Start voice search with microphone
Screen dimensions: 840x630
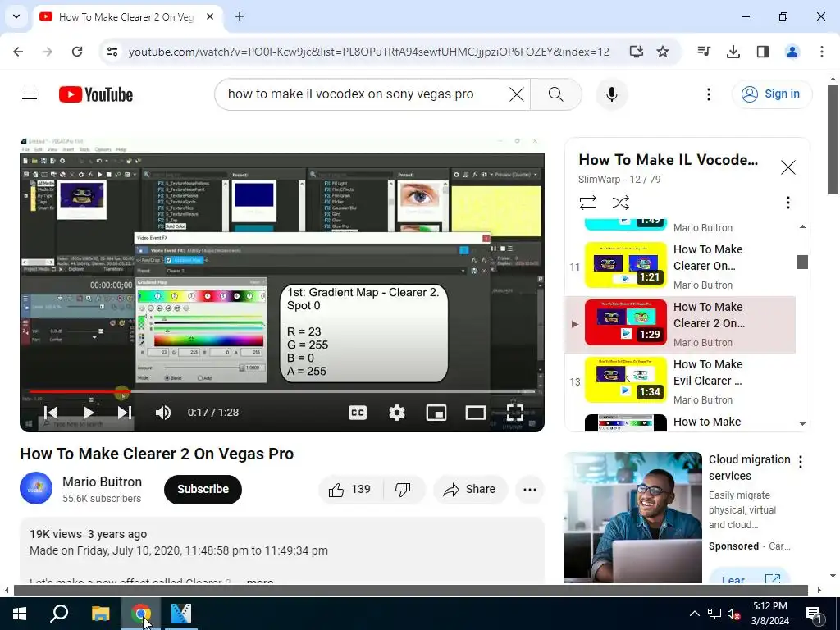click(611, 94)
